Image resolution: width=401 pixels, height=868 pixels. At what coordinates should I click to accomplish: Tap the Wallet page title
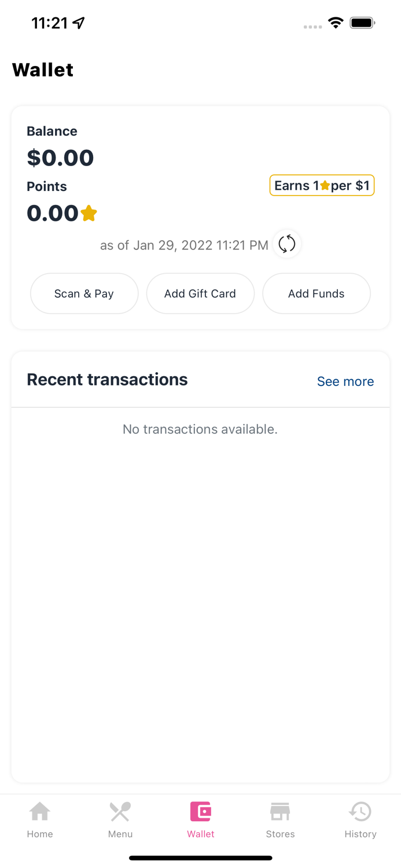pos(43,70)
